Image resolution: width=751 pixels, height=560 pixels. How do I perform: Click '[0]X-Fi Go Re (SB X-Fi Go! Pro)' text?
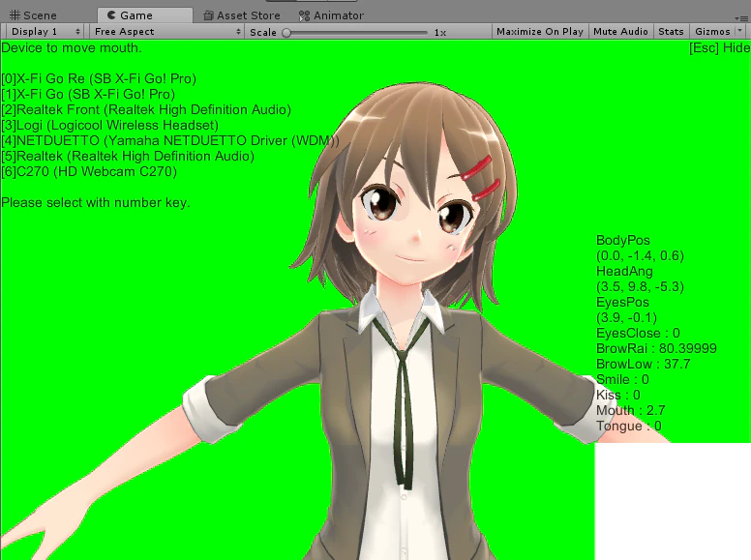(x=99, y=78)
